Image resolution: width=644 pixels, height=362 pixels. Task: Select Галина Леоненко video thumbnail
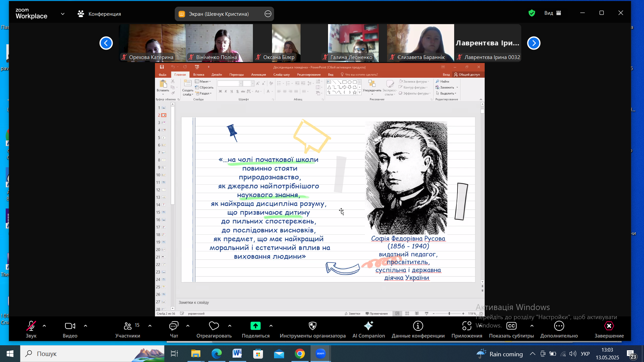tap(353, 43)
